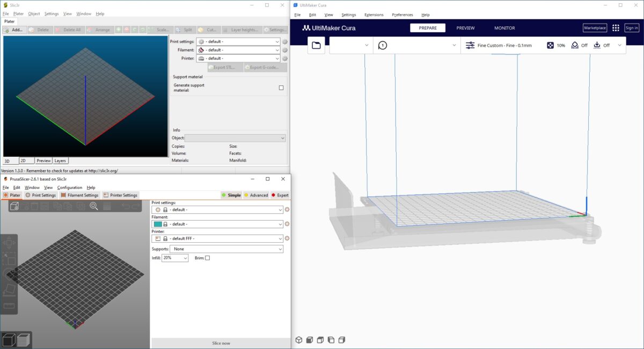Select Cura top view cube icon
The image size is (644, 349).
click(320, 340)
